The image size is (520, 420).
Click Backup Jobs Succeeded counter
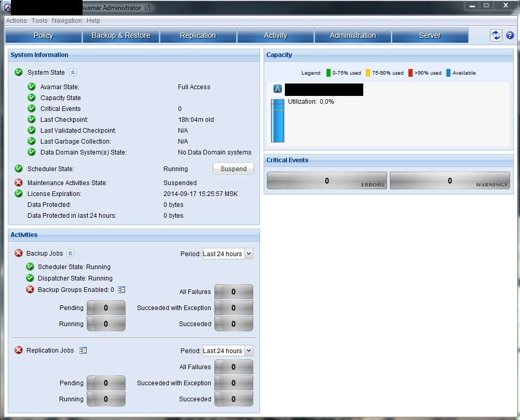point(234,324)
